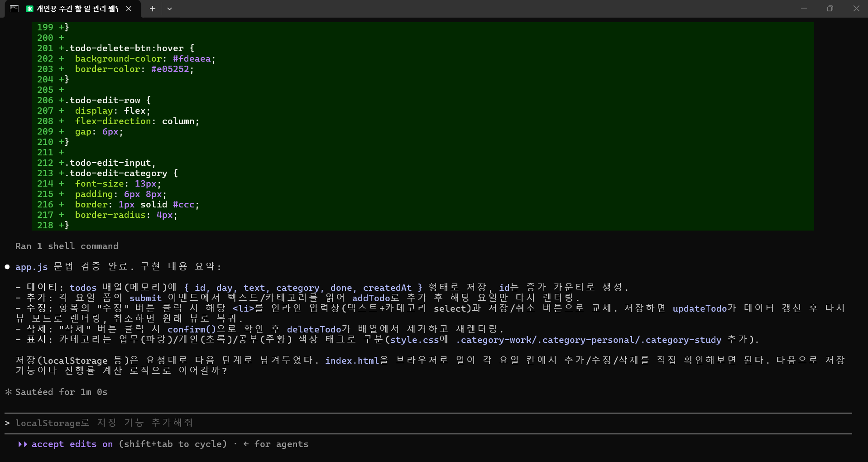Image resolution: width=868 pixels, height=462 pixels.
Task: Click the accept edits double-arrow icon
Action: pos(22,444)
